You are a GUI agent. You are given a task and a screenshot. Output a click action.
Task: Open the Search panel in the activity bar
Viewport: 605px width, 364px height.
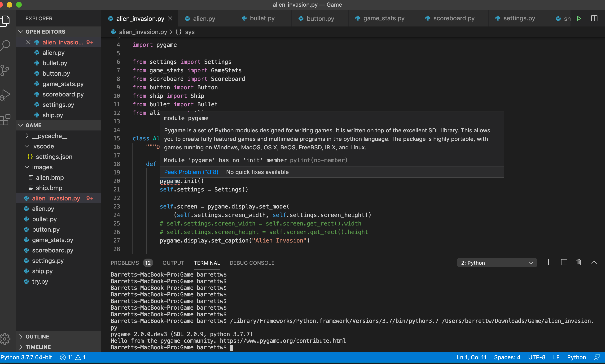coord(5,45)
